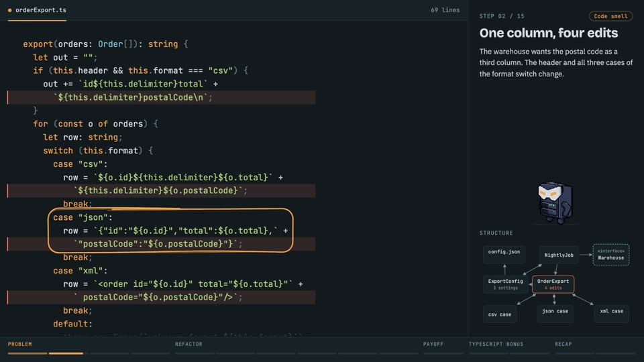Click the highlighted '${this.delimiter}${o.postalCode}' csv line
The width and height of the screenshot is (644, 362).
tap(162, 190)
